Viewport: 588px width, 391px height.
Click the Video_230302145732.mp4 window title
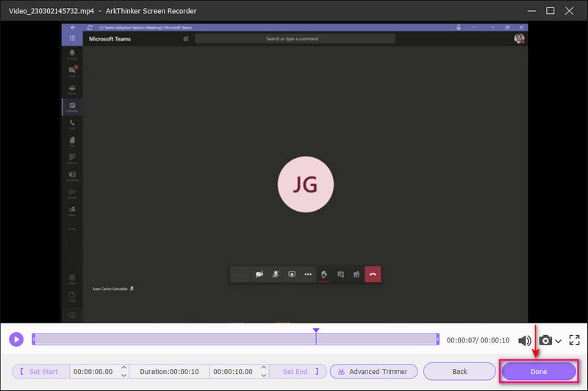pos(51,11)
